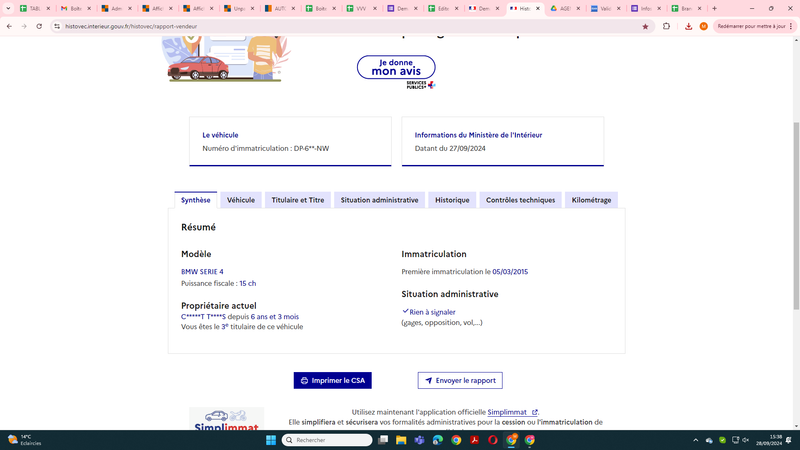This screenshot has height=450, width=800.
Task: Click the Envoyer le rapport button
Action: click(x=460, y=381)
